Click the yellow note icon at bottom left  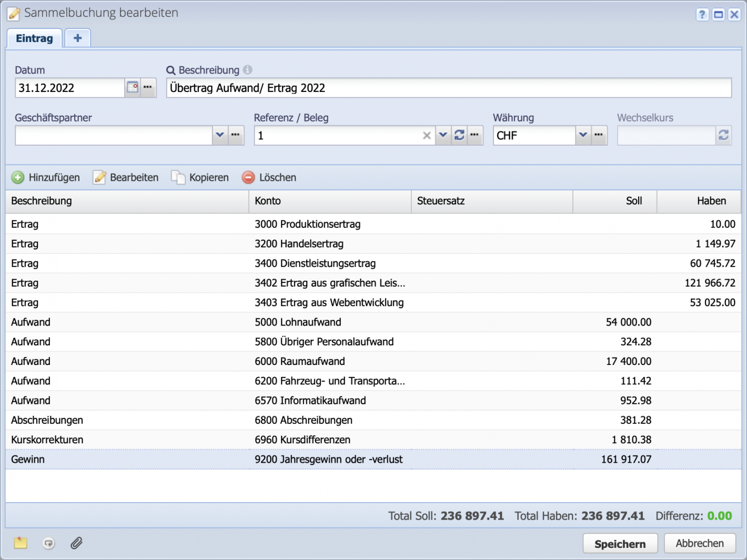[x=21, y=543]
